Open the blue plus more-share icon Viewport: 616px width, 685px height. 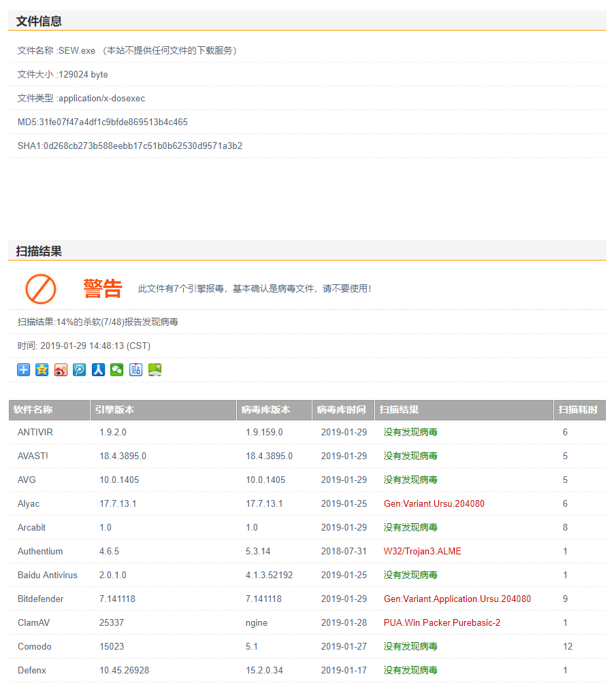coord(24,369)
